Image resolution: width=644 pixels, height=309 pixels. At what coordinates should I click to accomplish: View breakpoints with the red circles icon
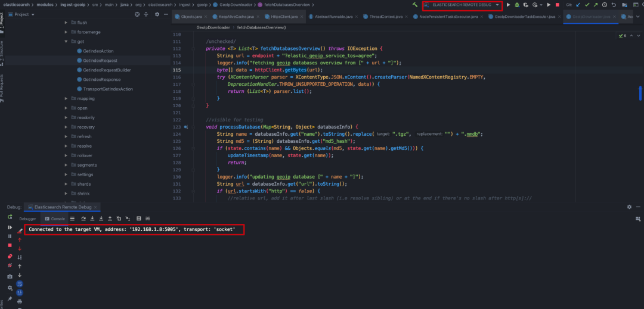click(10, 257)
